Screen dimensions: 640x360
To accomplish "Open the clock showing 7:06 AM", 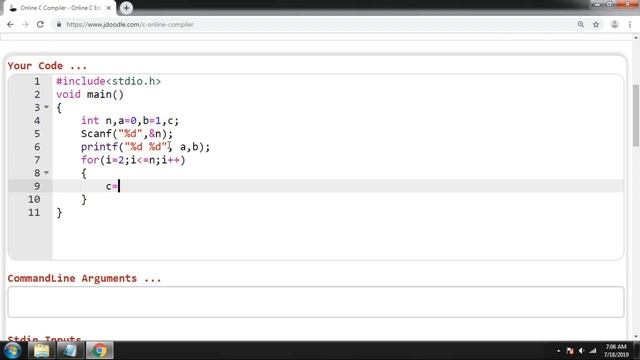I will coord(616,351).
